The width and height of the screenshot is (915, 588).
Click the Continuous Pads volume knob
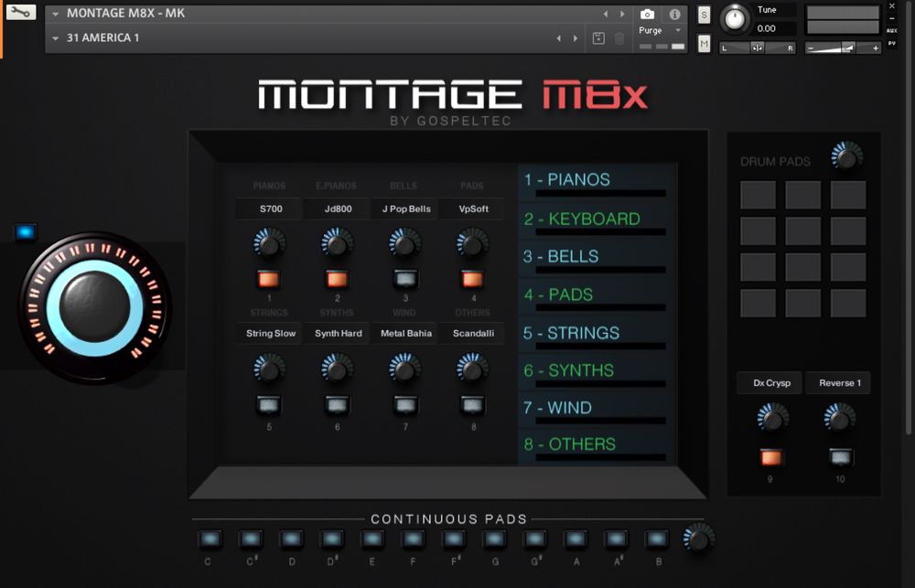pyautogui.click(x=699, y=539)
